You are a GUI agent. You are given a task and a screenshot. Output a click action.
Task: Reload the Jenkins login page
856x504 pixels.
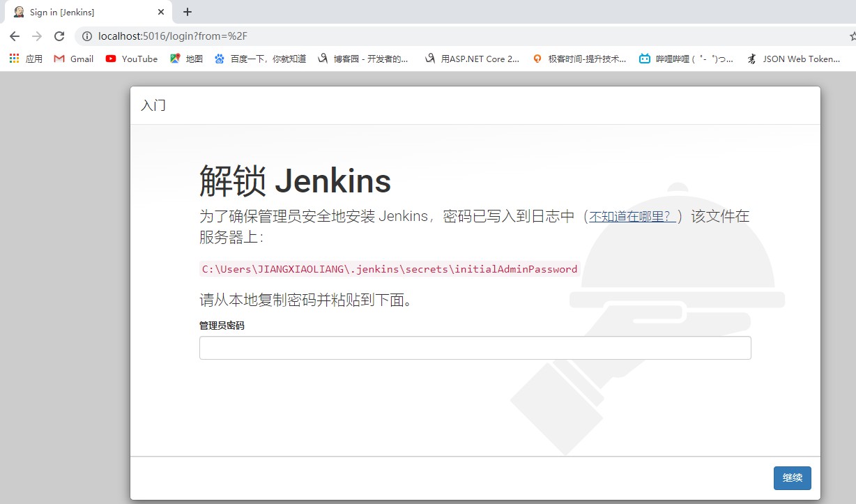coord(59,36)
